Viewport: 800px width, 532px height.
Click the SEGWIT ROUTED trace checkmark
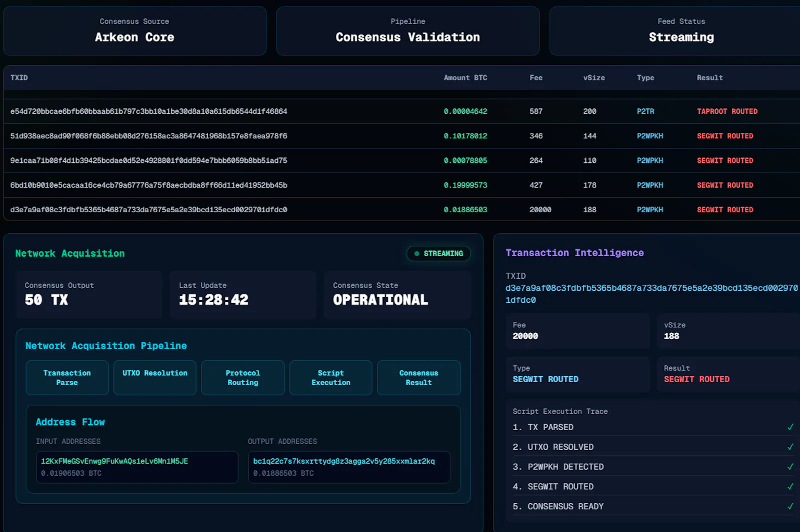(790, 487)
